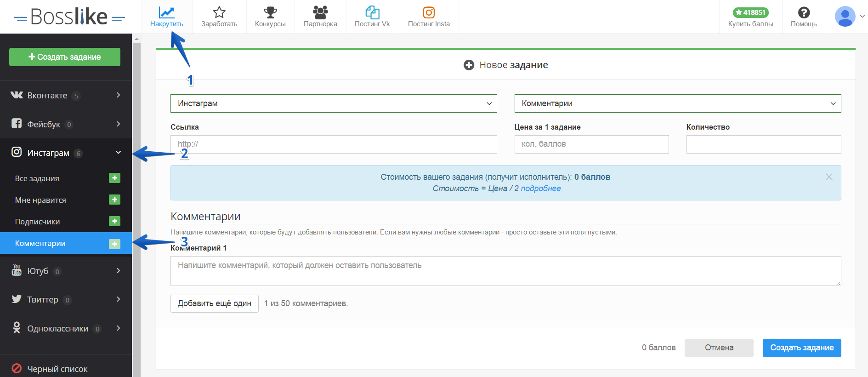Click the Заработать star icon
This screenshot has width=868, height=377.
(x=219, y=12)
